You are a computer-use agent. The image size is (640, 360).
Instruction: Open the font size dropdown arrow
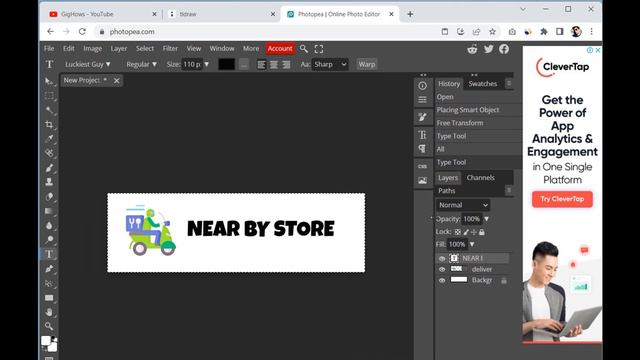pos(207,64)
